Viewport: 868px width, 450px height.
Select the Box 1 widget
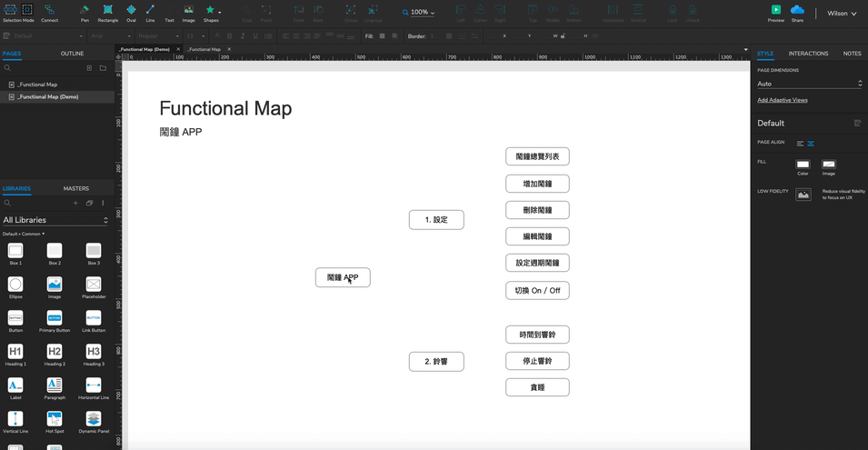15,254
